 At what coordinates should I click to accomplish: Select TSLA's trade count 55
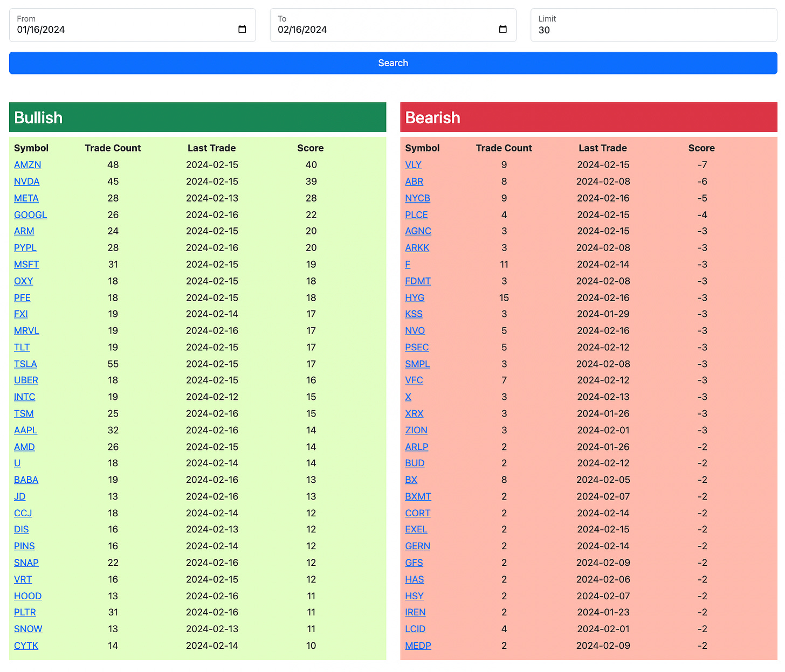[113, 364]
